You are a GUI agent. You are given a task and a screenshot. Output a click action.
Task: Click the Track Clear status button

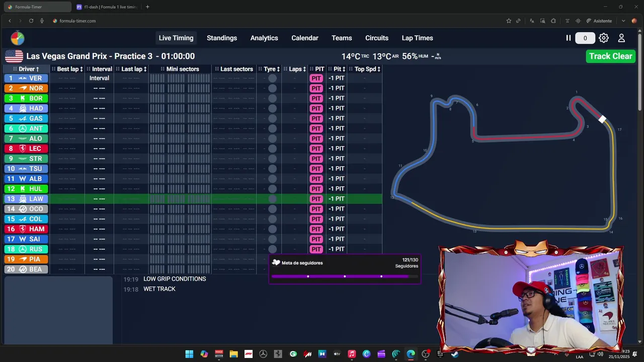coord(610,56)
